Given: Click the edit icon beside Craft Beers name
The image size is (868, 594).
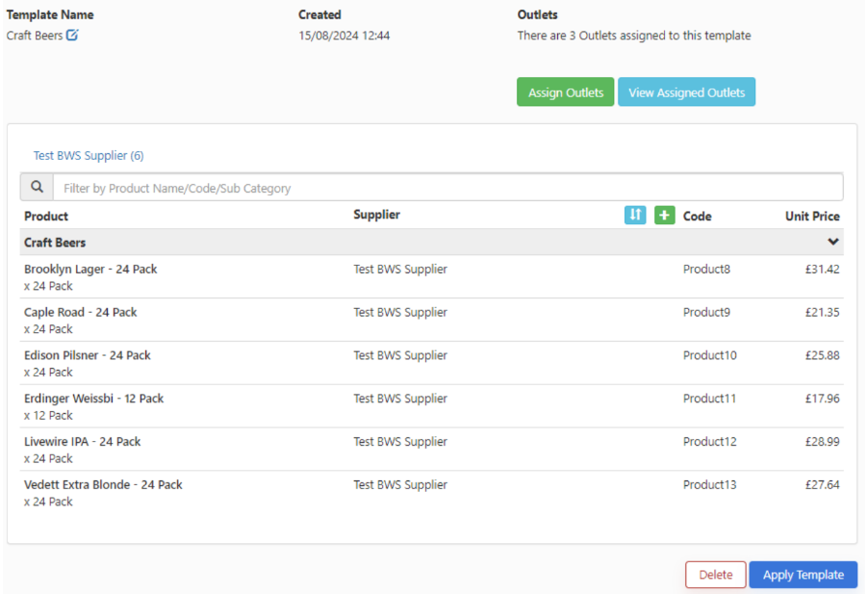Looking at the screenshot, I should (x=72, y=36).
